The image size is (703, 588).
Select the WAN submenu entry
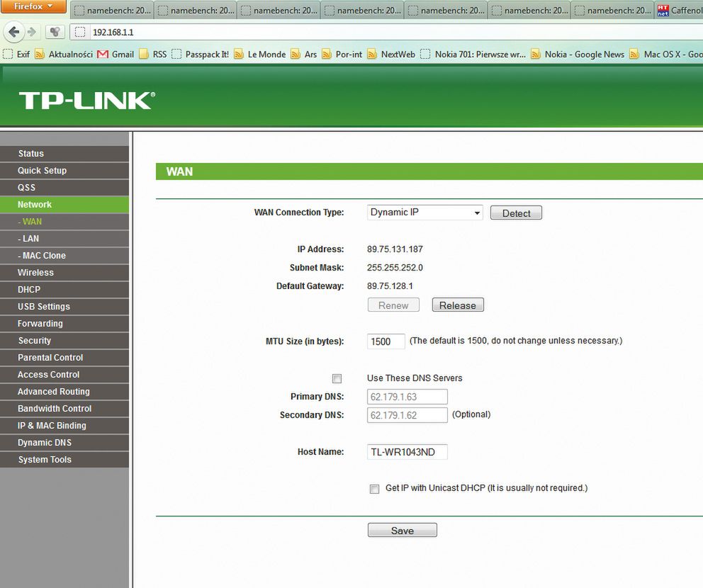coord(64,222)
